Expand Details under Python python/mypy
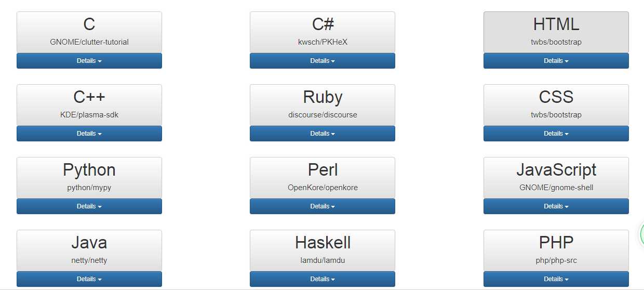 tap(89, 206)
